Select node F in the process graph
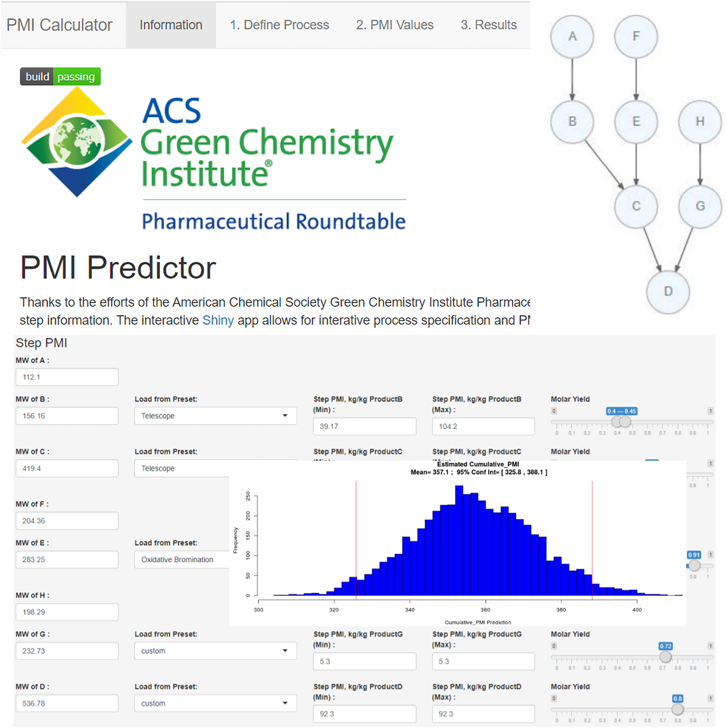 (x=636, y=37)
